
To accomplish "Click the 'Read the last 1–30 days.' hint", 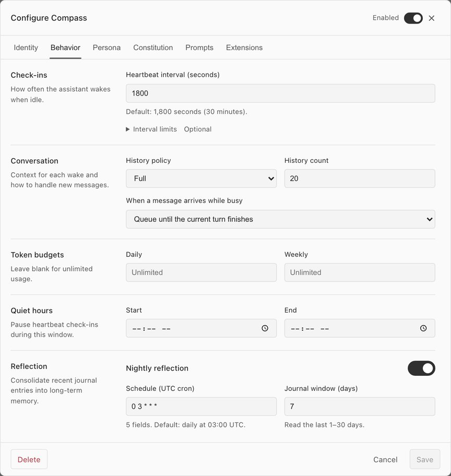I will click(324, 425).
